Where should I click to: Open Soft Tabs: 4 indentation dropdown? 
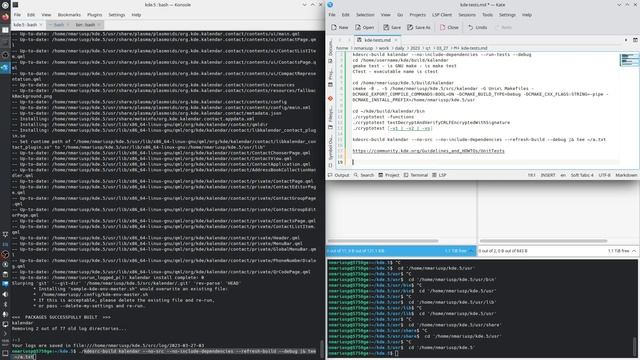pyautogui.click(x=582, y=175)
